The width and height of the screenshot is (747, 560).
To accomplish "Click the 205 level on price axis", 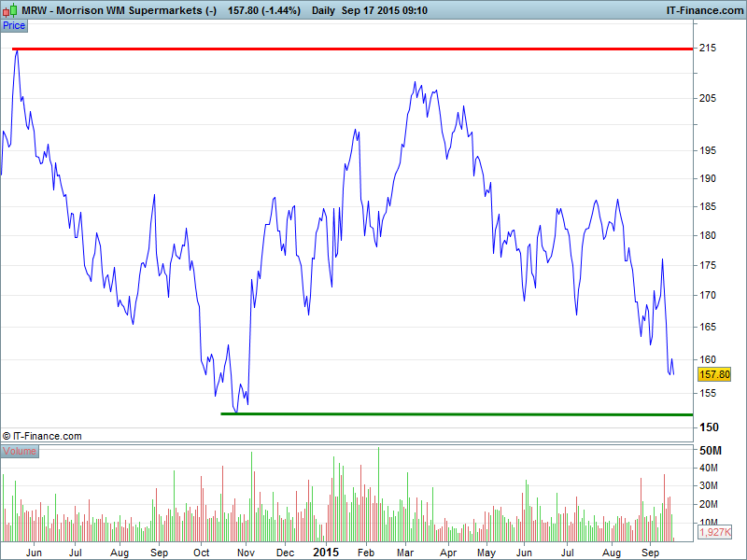I will 708,99.
